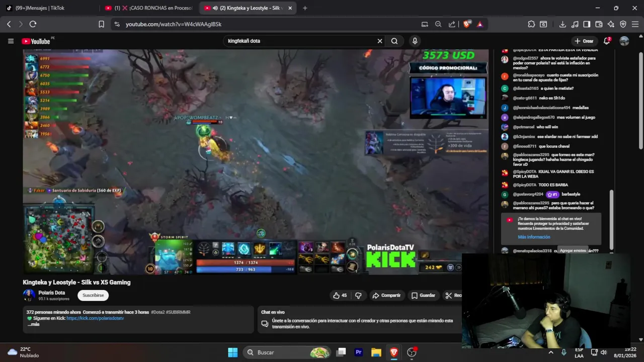This screenshot has height=362, width=644.
Task: Bookmark this page
Action: [x=101, y=24]
